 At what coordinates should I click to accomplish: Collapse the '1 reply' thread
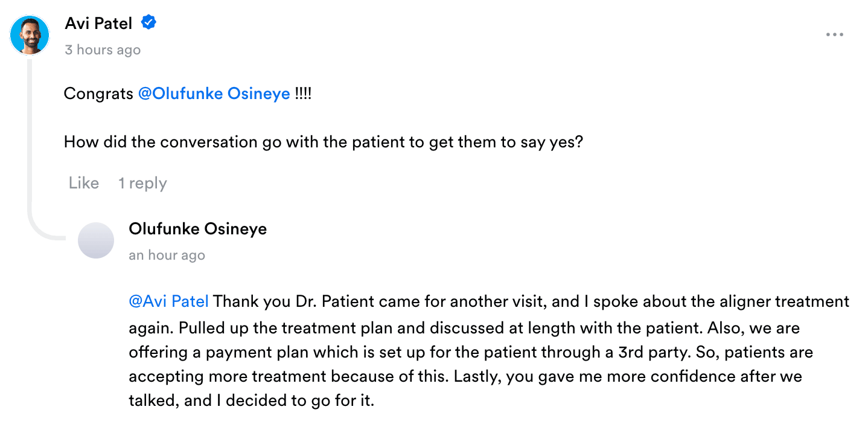pos(142,183)
